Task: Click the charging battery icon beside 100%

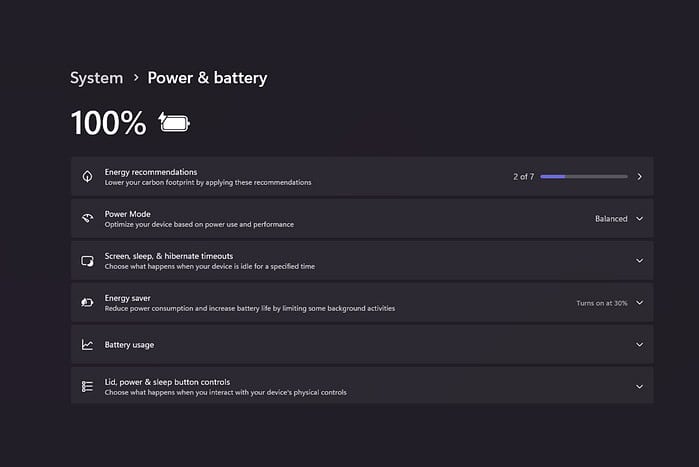Action: 174,123
